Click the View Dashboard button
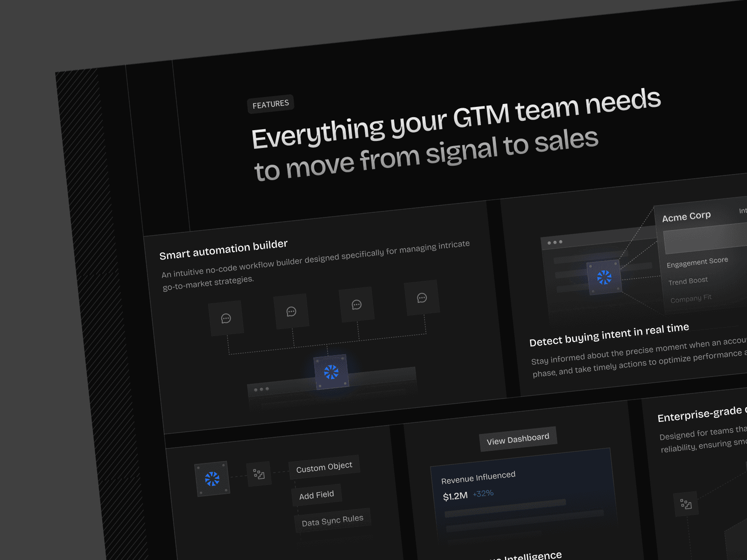747x560 pixels. pyautogui.click(x=518, y=439)
